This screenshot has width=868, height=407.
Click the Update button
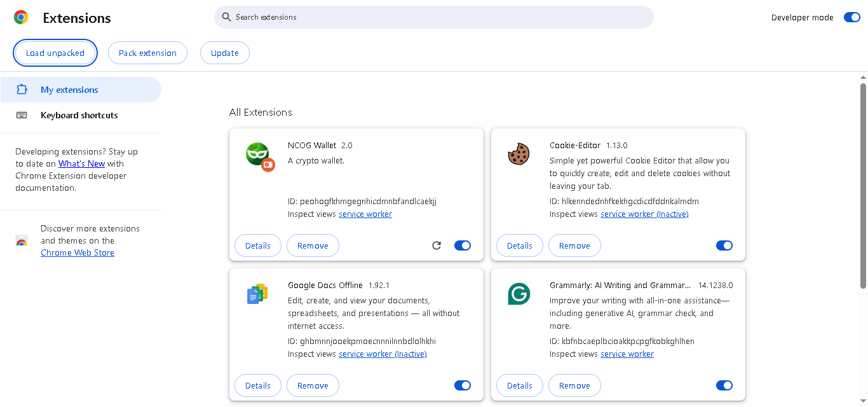click(225, 53)
